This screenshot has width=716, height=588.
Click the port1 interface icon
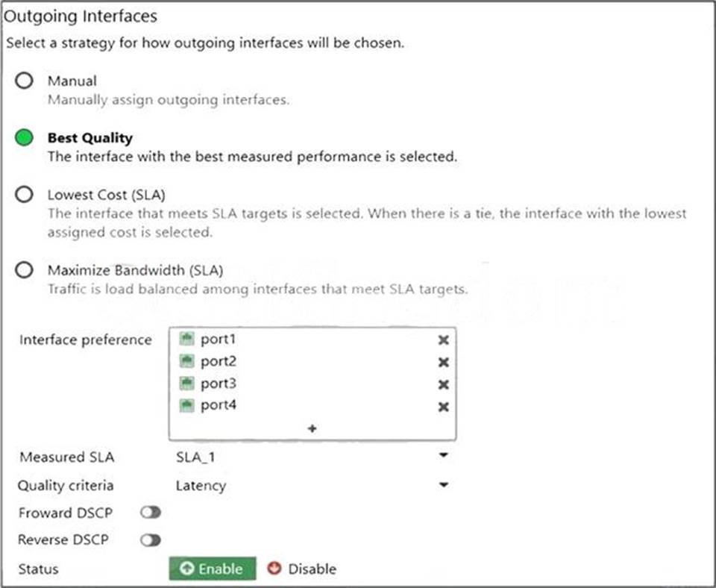tap(187, 340)
